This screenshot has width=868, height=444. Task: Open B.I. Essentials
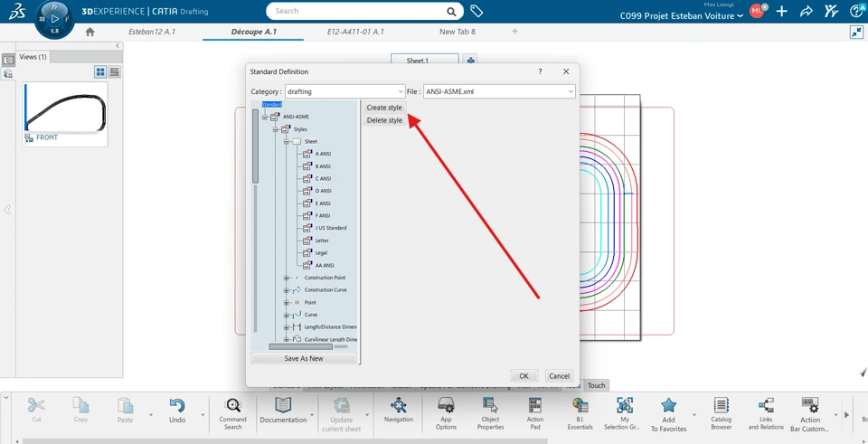tap(580, 413)
